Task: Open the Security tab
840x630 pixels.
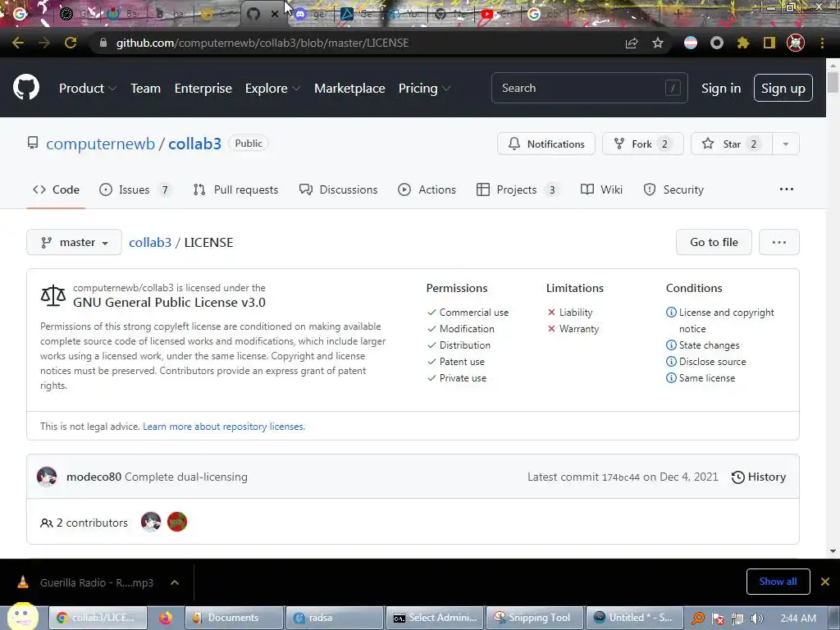Action: 673,189
